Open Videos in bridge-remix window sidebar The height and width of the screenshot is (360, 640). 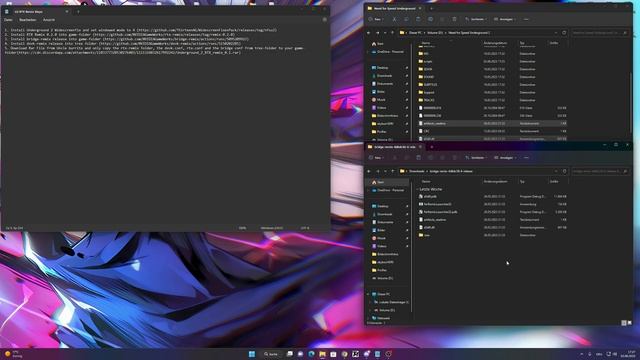[x=382, y=246]
